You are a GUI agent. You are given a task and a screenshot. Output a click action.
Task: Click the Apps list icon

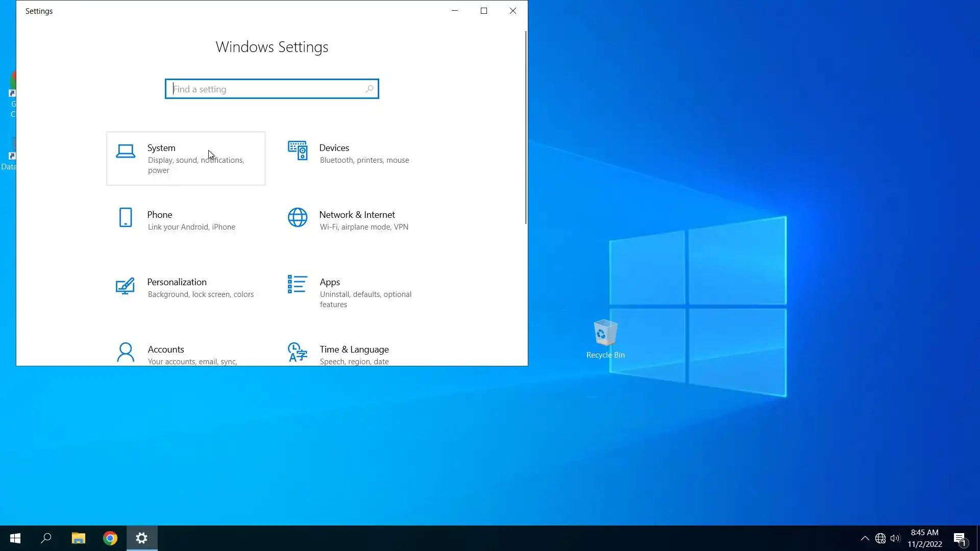point(298,285)
